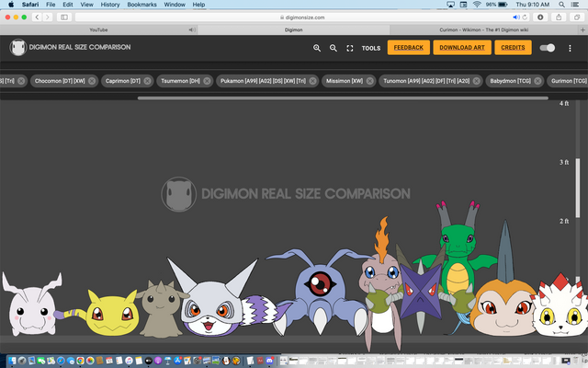Go back in Safari
Image resolution: width=588 pixels, height=368 pixels.
(37, 17)
